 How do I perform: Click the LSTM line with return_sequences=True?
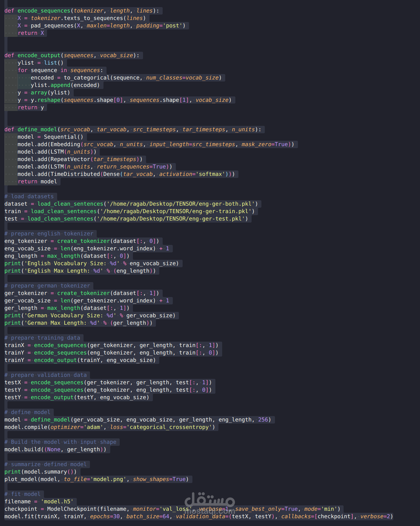(95, 167)
